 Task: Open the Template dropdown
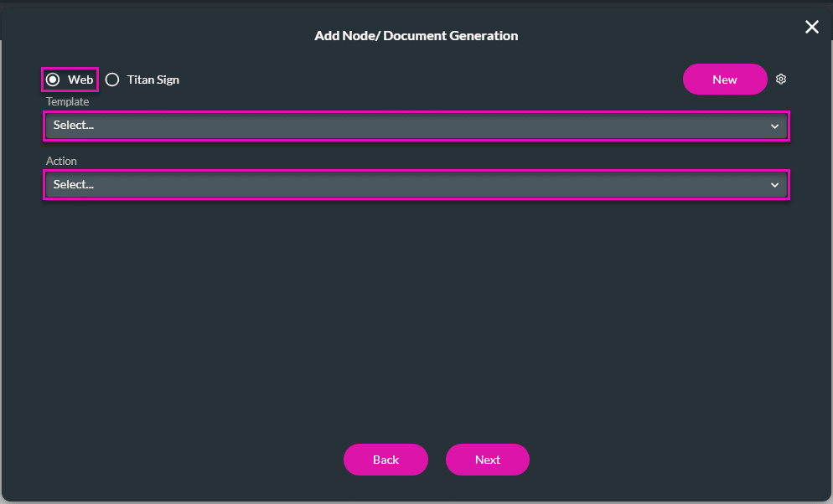(416, 125)
